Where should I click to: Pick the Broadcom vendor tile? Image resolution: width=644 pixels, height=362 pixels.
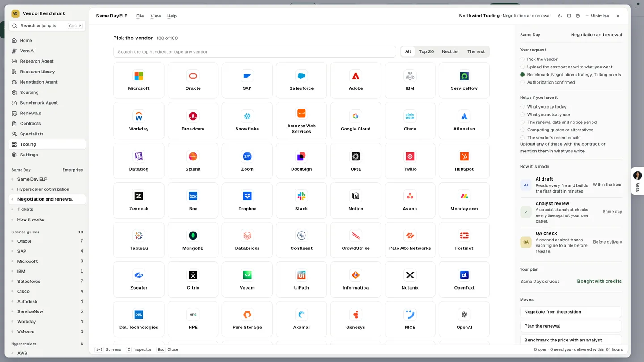pyautogui.click(x=193, y=121)
